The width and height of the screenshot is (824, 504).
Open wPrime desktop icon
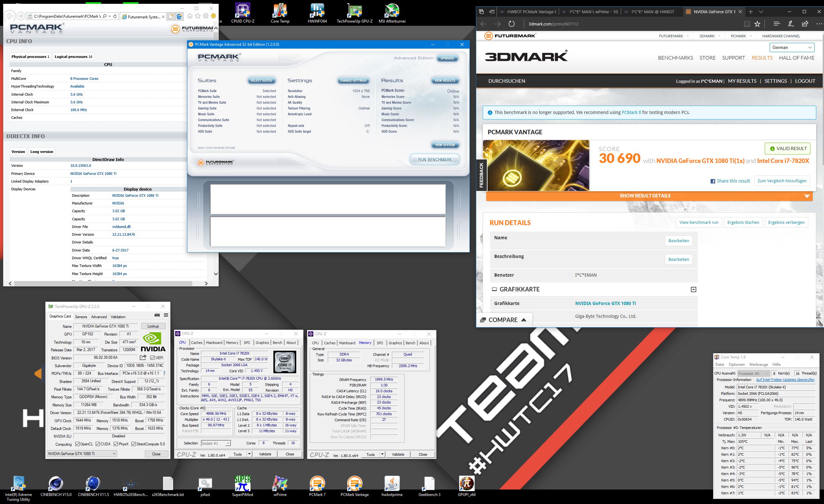tap(280, 486)
